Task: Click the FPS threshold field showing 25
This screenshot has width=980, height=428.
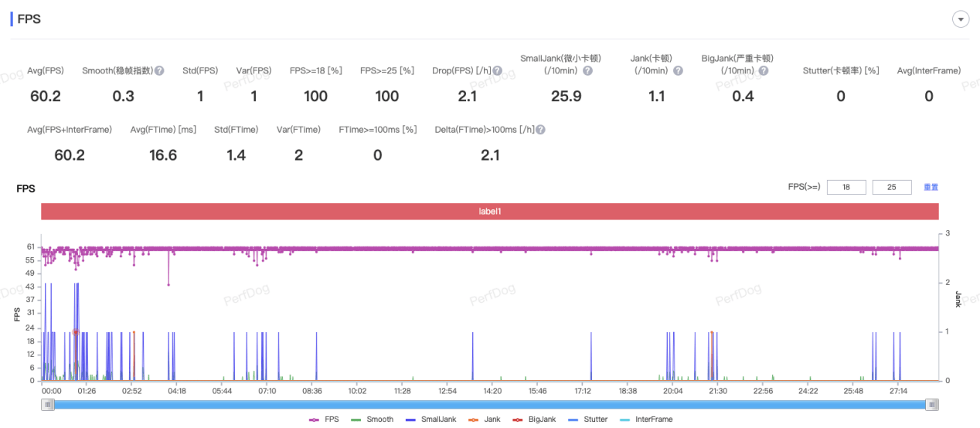Action: click(892, 188)
